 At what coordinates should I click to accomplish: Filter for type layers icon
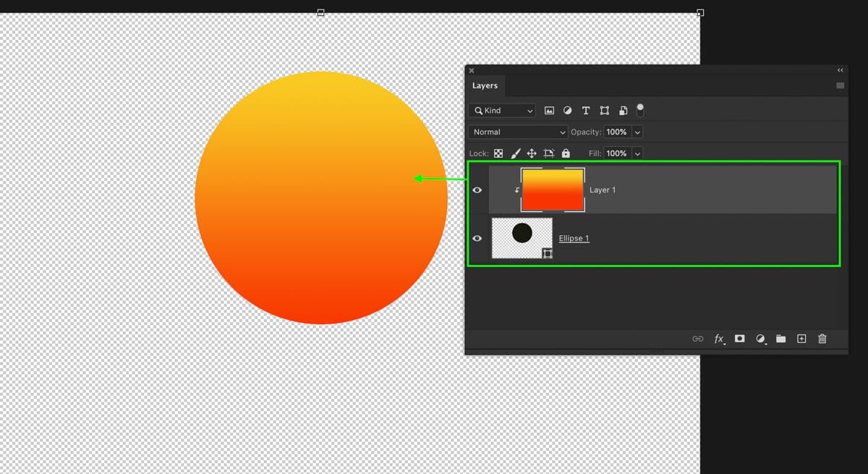click(x=585, y=111)
